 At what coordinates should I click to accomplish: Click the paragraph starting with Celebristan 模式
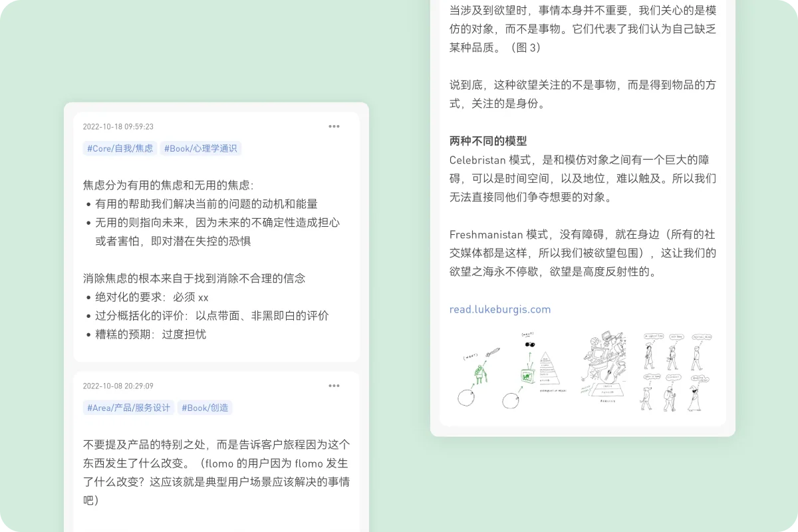[583, 178]
